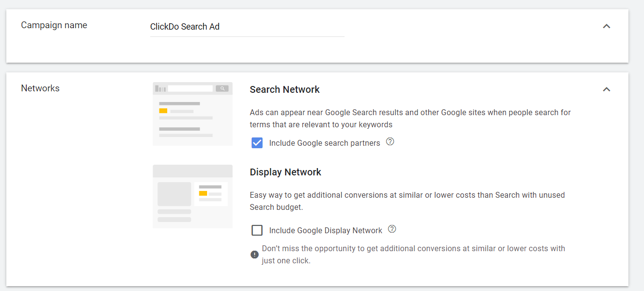Open help icon beside Google search partners
This screenshot has height=291, width=644.
coord(390,142)
